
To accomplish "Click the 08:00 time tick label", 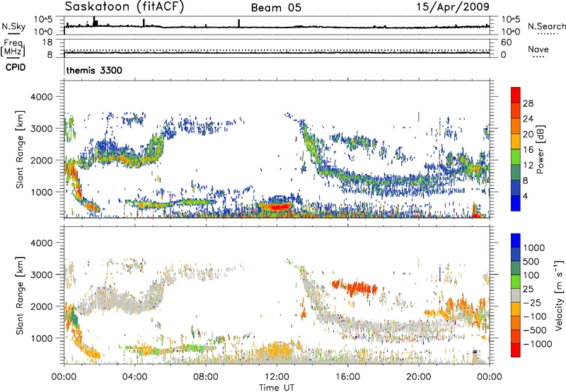I will [206, 377].
